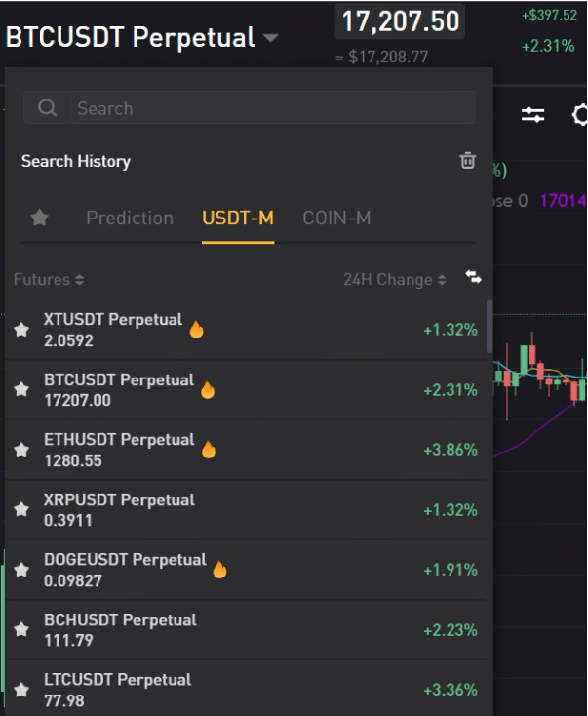Viewport: 588px width, 716px height.
Task: Open the favorites star tab
Action: click(40, 218)
